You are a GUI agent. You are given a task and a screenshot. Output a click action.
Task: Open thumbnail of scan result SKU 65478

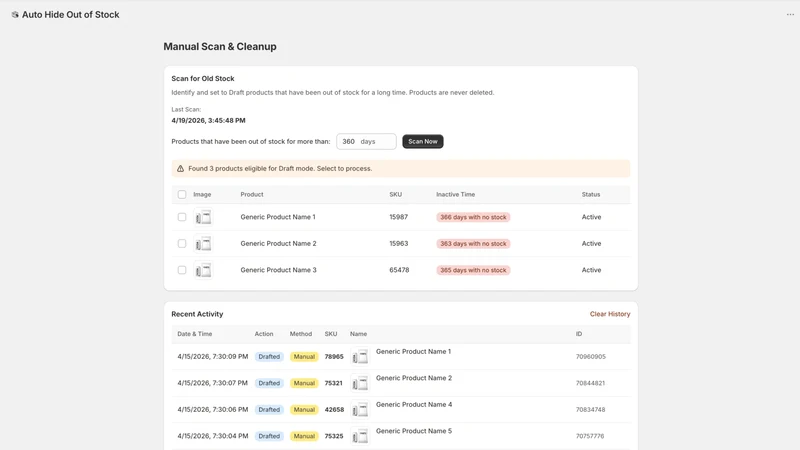(203, 270)
